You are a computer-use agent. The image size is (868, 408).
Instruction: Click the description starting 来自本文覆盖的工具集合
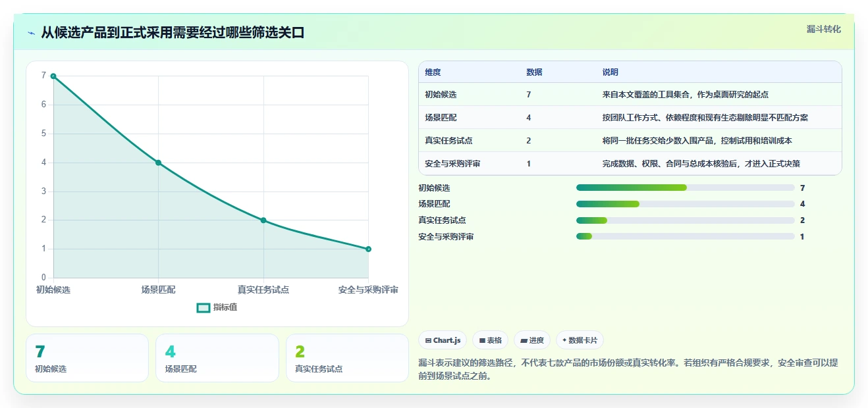click(685, 95)
